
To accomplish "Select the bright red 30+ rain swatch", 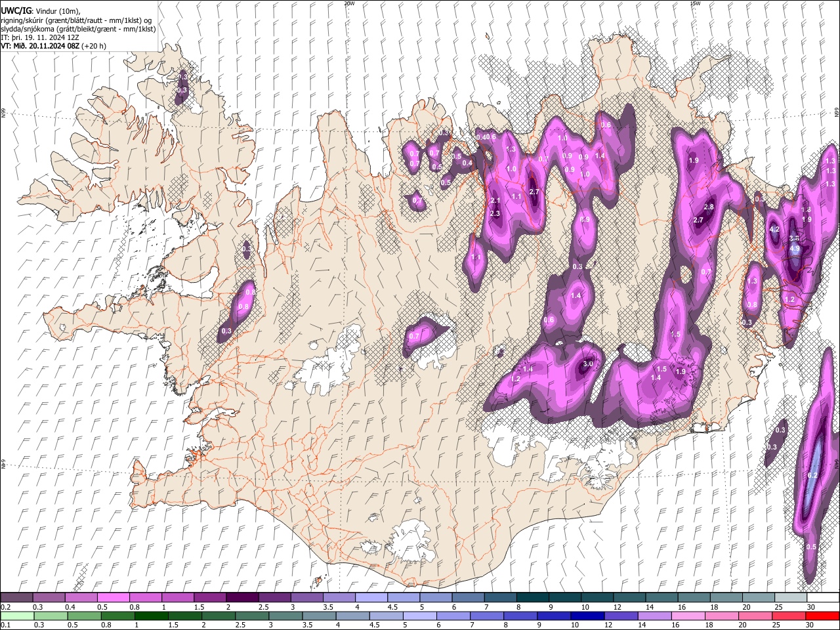I will click(822, 616).
